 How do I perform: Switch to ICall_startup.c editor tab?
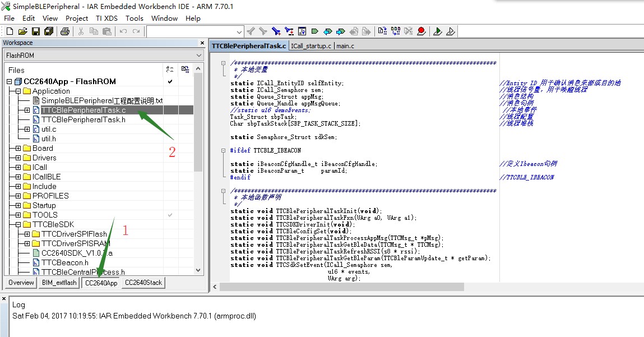click(311, 46)
